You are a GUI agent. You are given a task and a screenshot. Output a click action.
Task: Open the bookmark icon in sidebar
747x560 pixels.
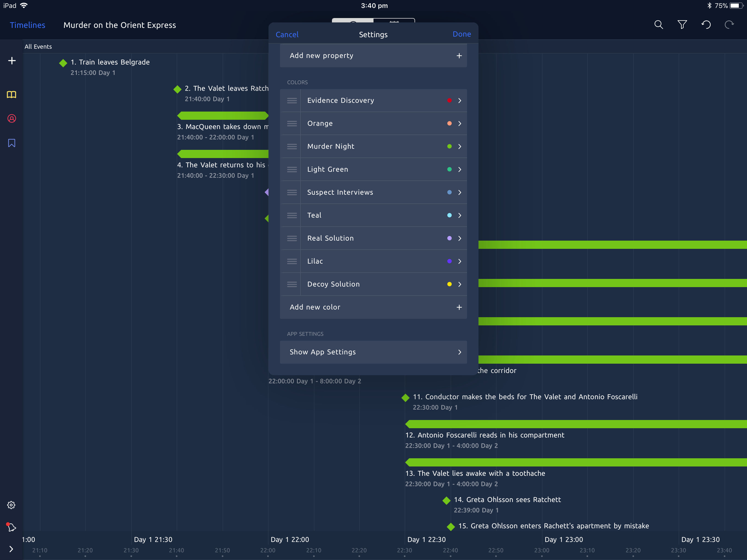[11, 143]
